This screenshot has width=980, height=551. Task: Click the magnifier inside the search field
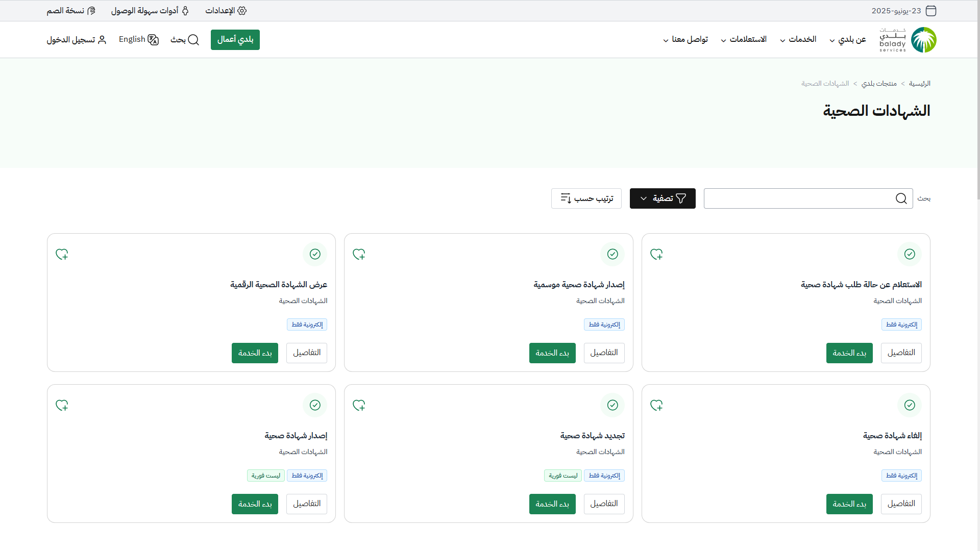(901, 198)
